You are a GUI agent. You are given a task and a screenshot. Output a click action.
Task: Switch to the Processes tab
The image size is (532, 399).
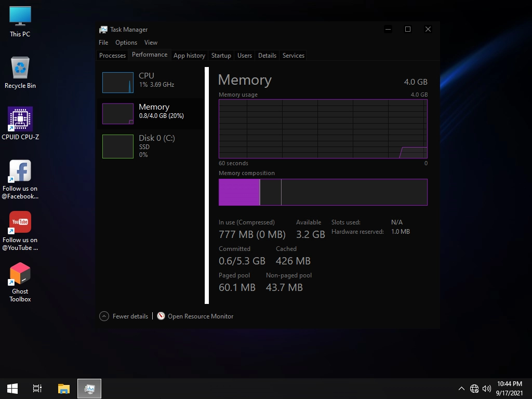click(112, 55)
